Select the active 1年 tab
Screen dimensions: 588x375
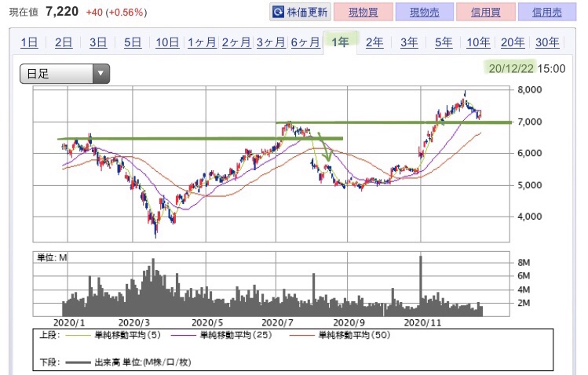point(340,42)
